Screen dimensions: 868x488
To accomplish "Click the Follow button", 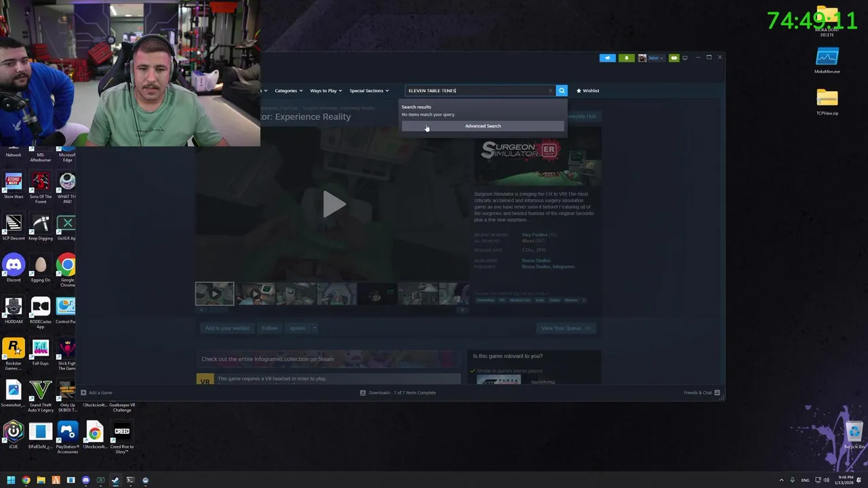I will point(270,328).
